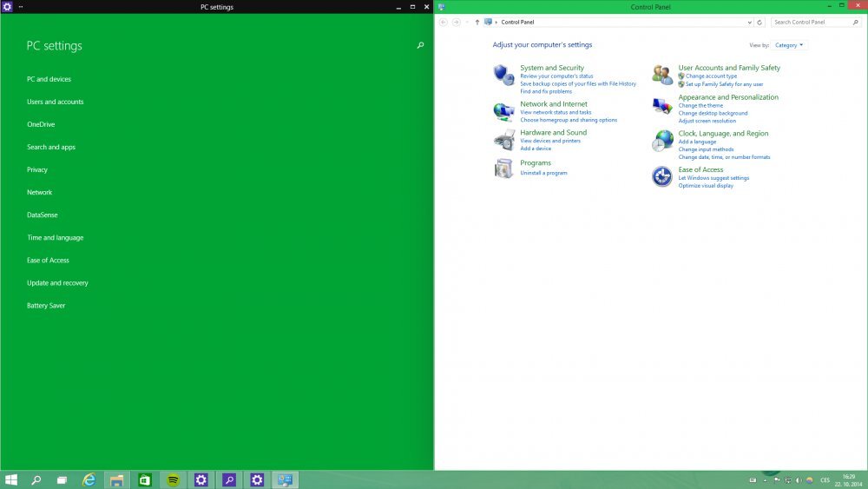The image size is (868, 489).
Task: Open Task View in the taskbar
Action: (x=62, y=480)
